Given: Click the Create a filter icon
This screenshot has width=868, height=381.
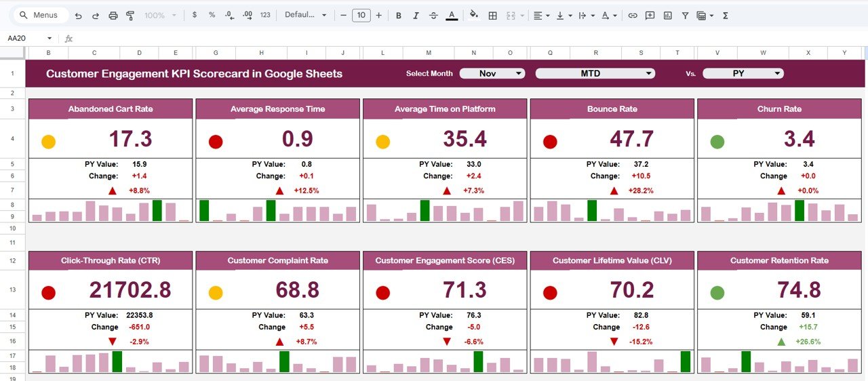Looking at the screenshot, I should coord(685,15).
